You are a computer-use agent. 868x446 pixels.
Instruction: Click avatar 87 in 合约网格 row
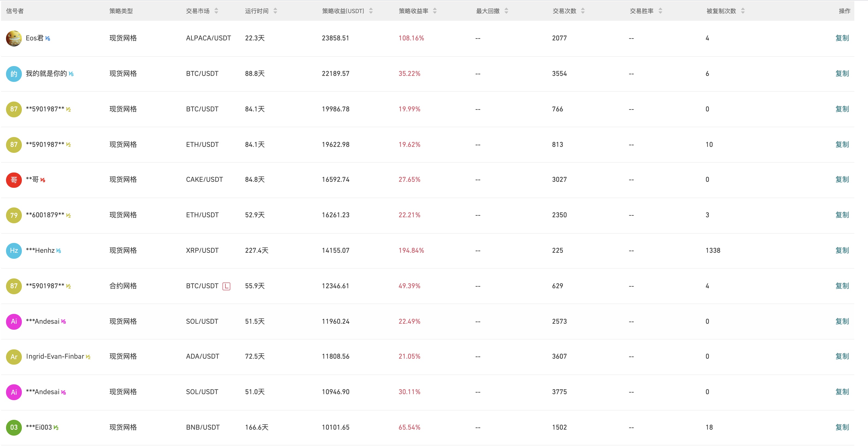point(14,286)
